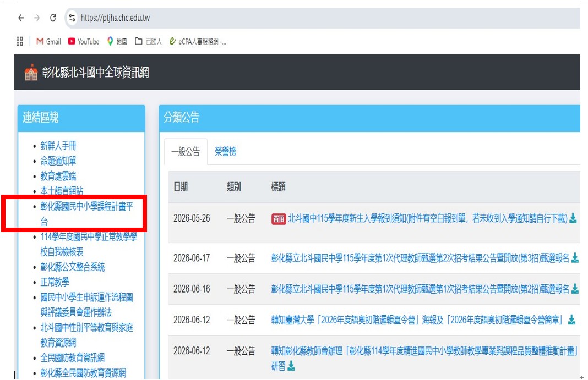Click the 日期 column header
The height and width of the screenshot is (380, 588).
pos(181,187)
